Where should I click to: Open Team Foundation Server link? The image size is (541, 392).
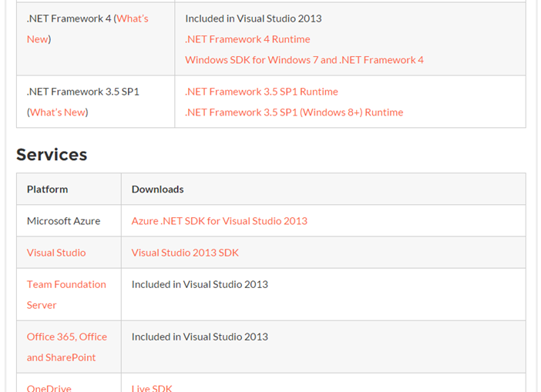coord(66,295)
